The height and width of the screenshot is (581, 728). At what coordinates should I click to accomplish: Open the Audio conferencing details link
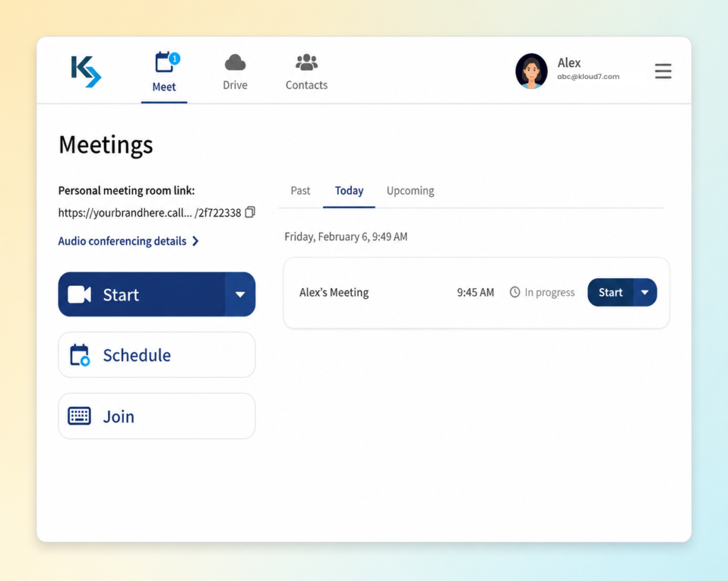122,241
